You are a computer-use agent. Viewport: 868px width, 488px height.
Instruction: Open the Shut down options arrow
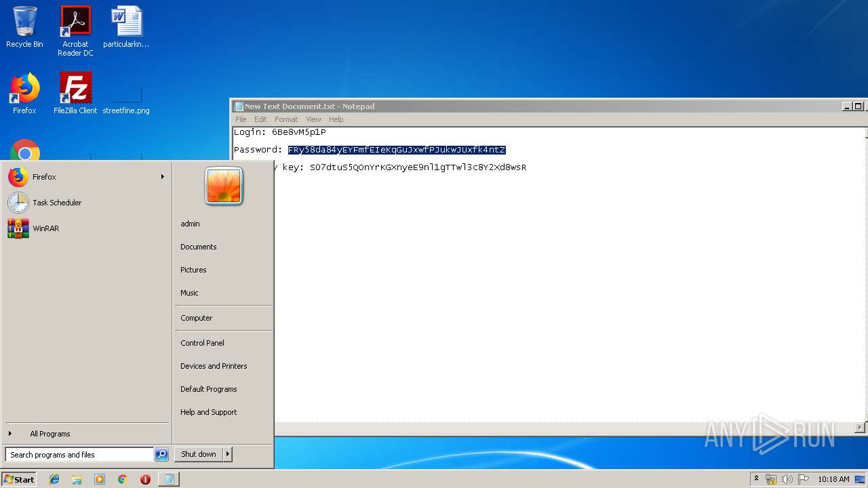pos(228,454)
